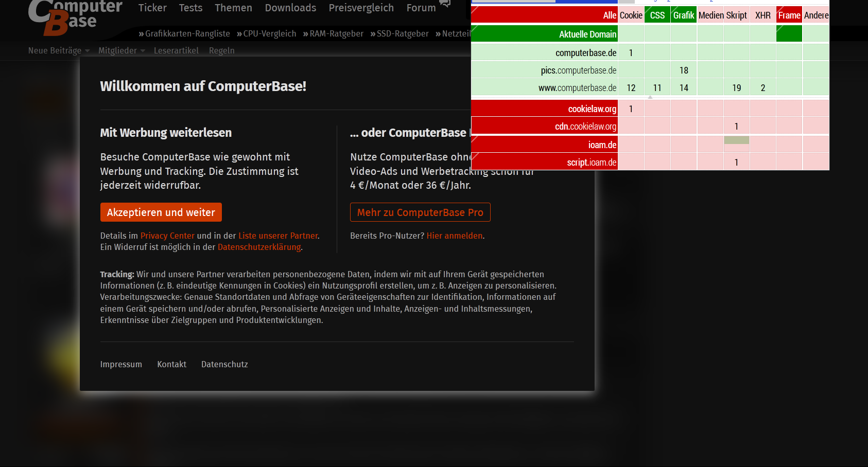Toggle the cookielaw.org domain row label
The width and height of the screenshot is (868, 467).
tap(544, 109)
